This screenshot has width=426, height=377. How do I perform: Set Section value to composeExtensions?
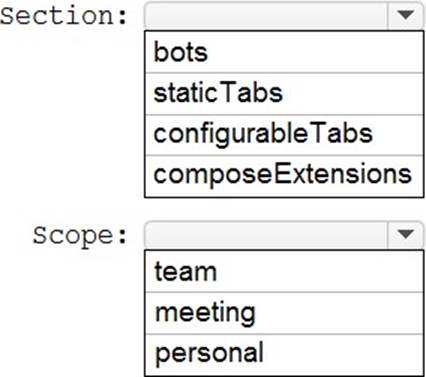point(284,176)
